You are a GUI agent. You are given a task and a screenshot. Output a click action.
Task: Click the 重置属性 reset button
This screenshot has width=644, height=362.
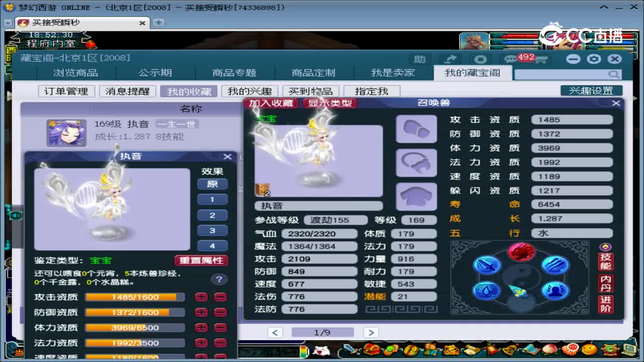201,260
